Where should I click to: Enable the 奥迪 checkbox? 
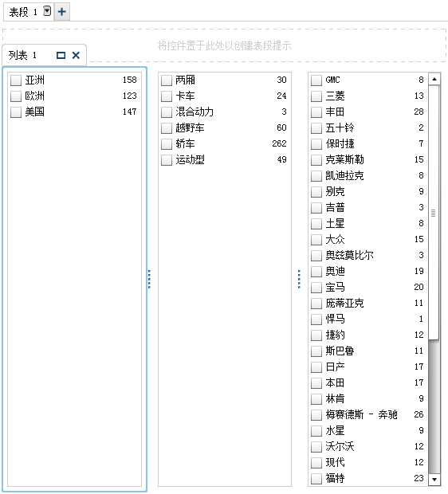316,271
